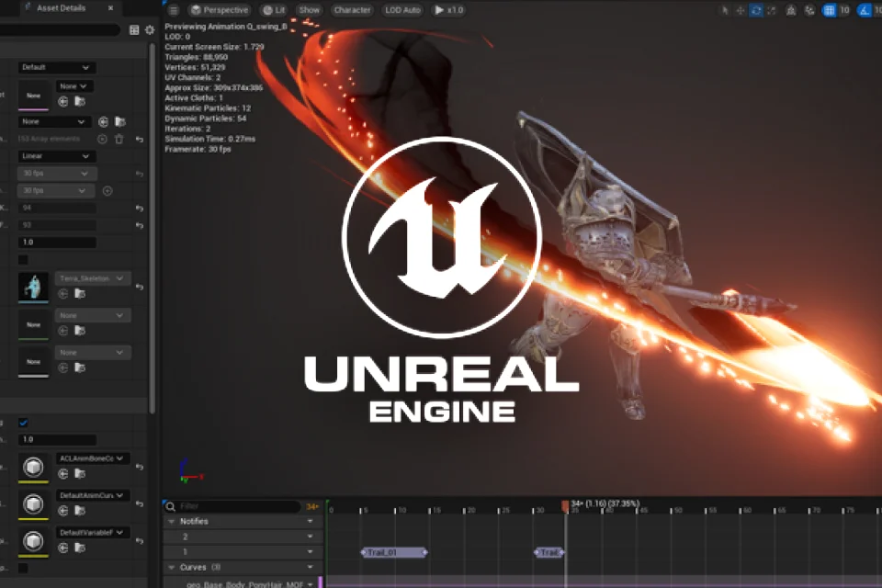Open the viewport hamburger options menu

coord(174,10)
